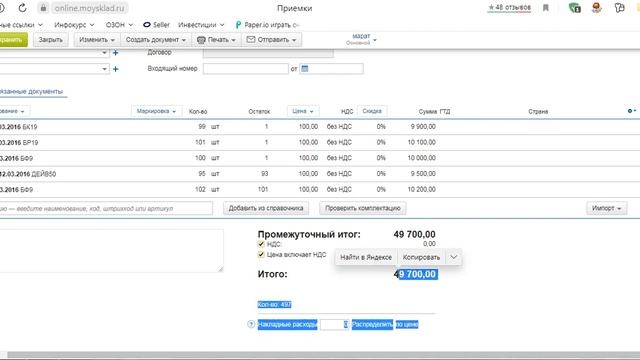Toggle the НДС checkbox
The image size is (640, 360).
pos(261,244)
